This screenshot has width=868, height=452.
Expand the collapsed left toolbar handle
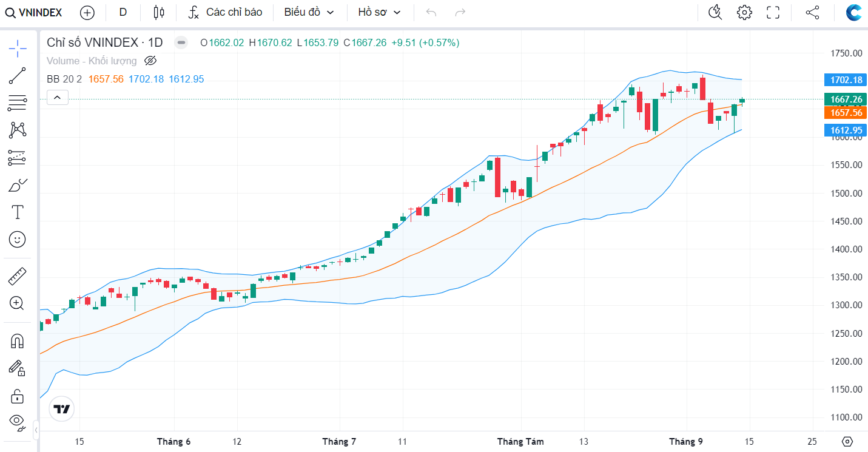[36, 430]
